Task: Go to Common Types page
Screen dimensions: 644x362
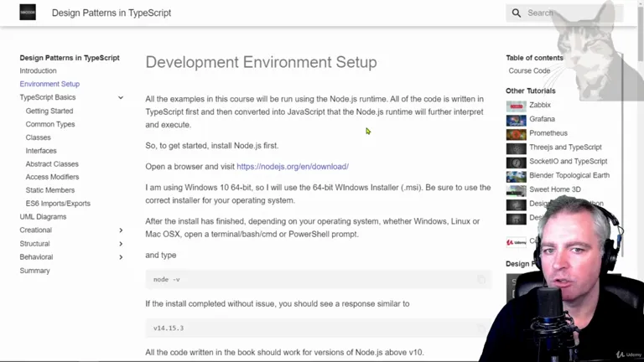Action: 50,124
